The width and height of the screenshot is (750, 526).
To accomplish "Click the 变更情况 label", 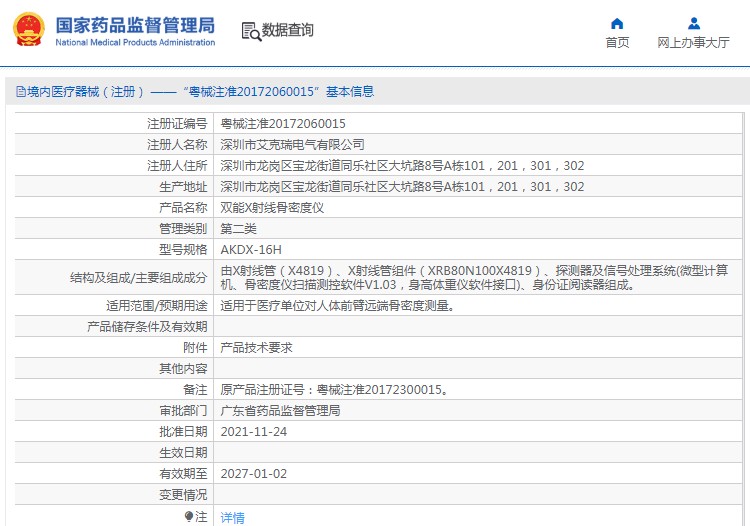I will (x=183, y=495).
